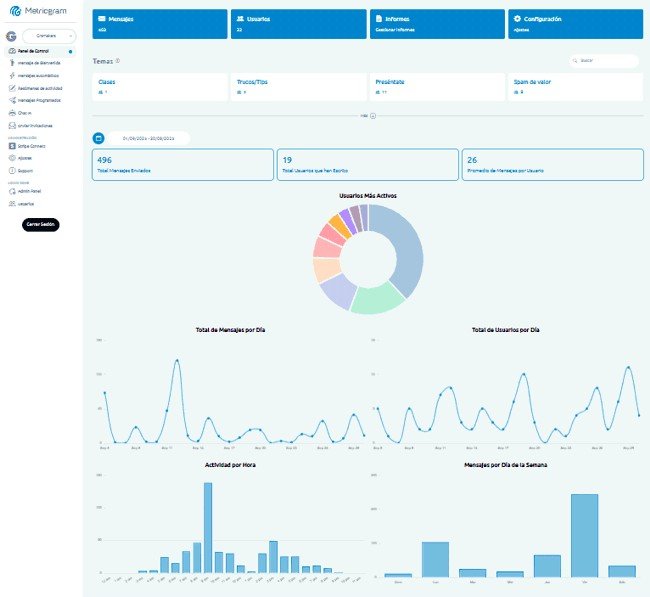Open the date range selector field

click(148, 138)
